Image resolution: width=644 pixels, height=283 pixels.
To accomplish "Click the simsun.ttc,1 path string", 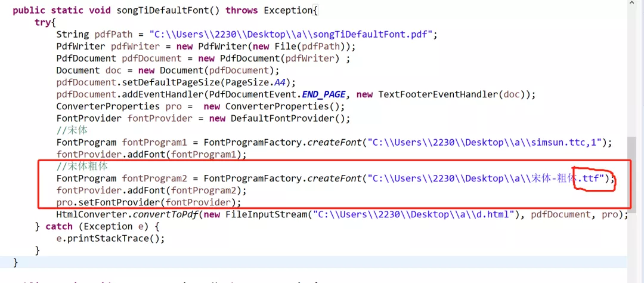I will pos(485,143).
